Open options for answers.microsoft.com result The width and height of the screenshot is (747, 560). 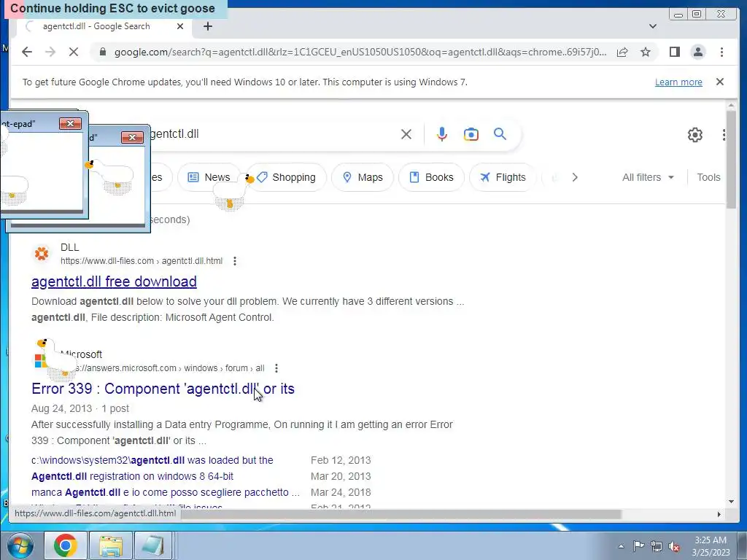click(276, 368)
